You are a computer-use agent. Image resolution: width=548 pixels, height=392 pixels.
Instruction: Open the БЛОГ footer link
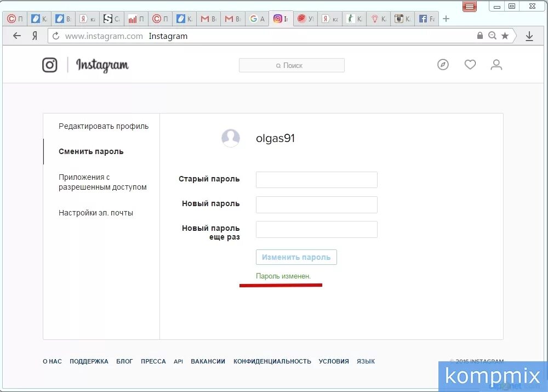(x=124, y=361)
